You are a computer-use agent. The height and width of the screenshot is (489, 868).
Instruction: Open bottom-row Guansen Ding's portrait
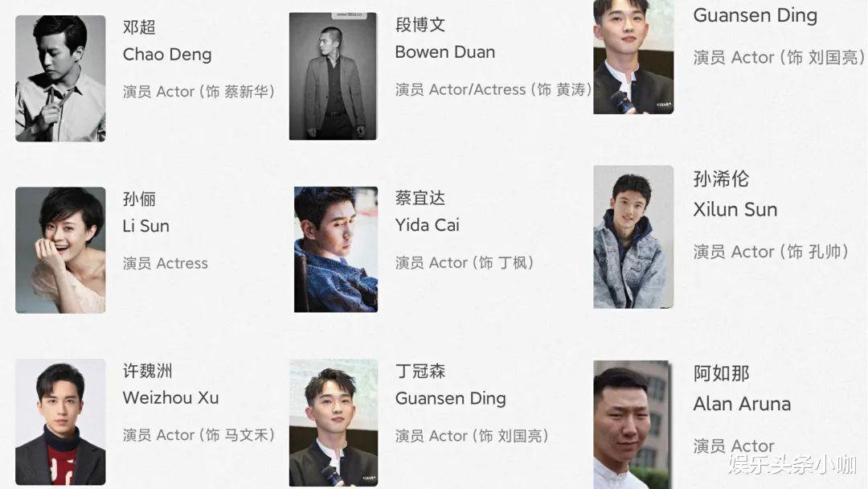point(334,423)
